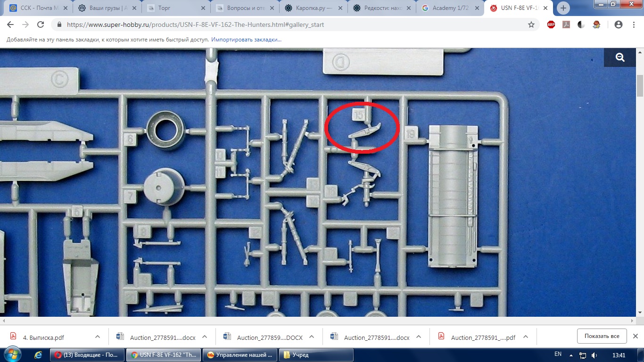644x362 pixels.
Task: Click the page's vertical scrollbar thumb
Action: click(640, 86)
